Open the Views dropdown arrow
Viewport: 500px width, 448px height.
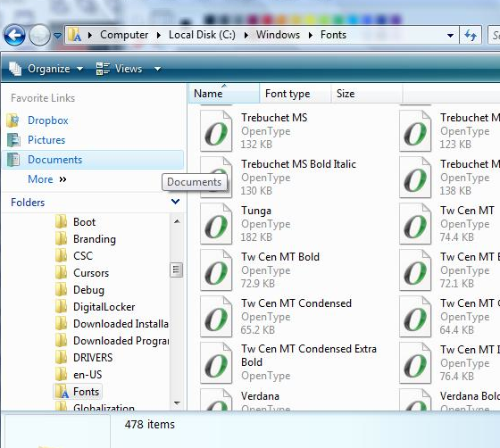click(x=157, y=69)
